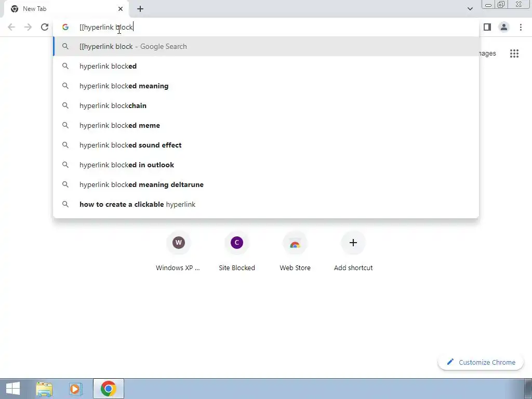Open the Chrome profile avatar
The width and height of the screenshot is (532, 399).
(x=504, y=27)
